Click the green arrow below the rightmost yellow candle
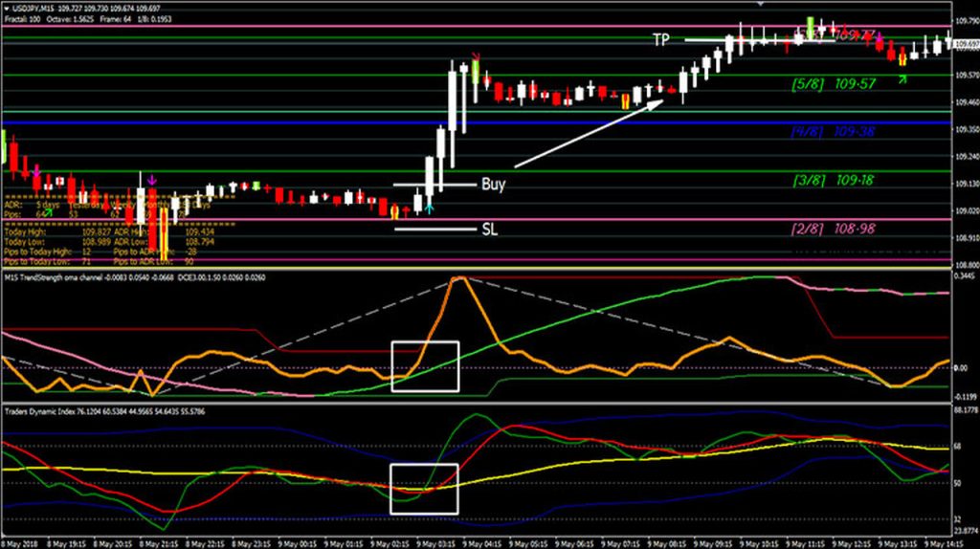980x549 pixels. (x=903, y=78)
